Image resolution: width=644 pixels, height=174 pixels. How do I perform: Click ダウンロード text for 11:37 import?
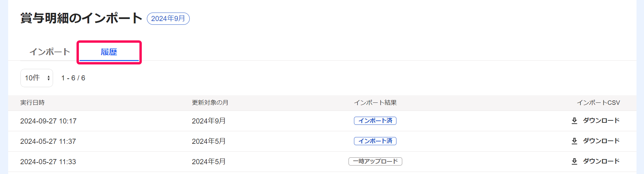601,141
